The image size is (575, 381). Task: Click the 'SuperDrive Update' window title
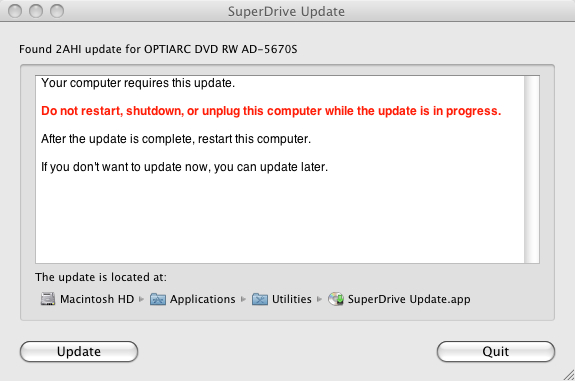point(286,12)
